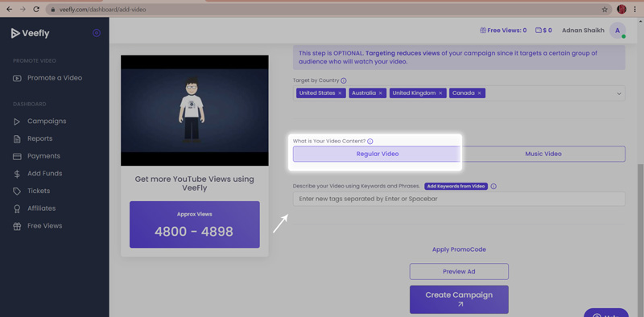
Task: Click the gift icon beside Free Views: 0
Action: tap(482, 31)
